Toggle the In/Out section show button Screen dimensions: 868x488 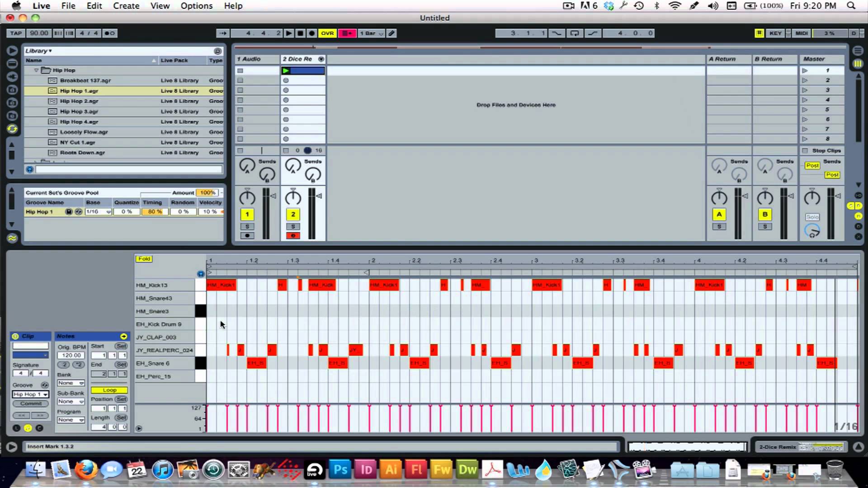[858, 195]
